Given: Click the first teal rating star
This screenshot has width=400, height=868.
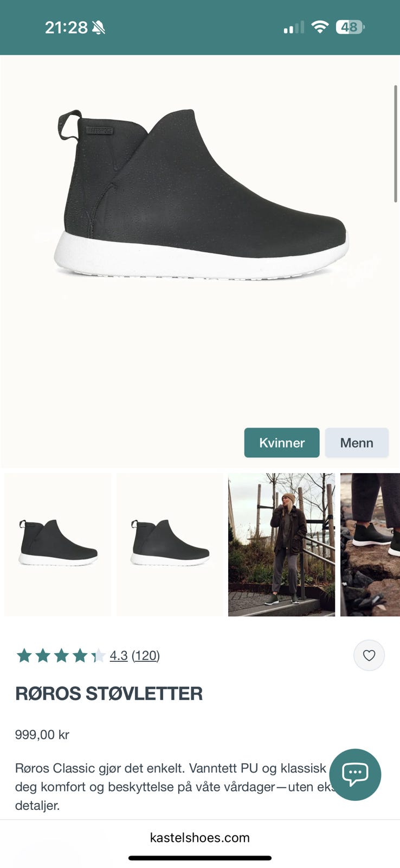Looking at the screenshot, I should click(x=24, y=656).
